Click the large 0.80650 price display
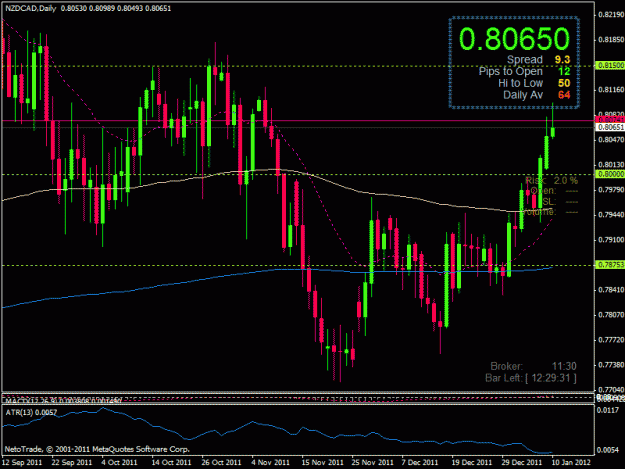The width and height of the screenshot is (625, 469). tap(514, 39)
